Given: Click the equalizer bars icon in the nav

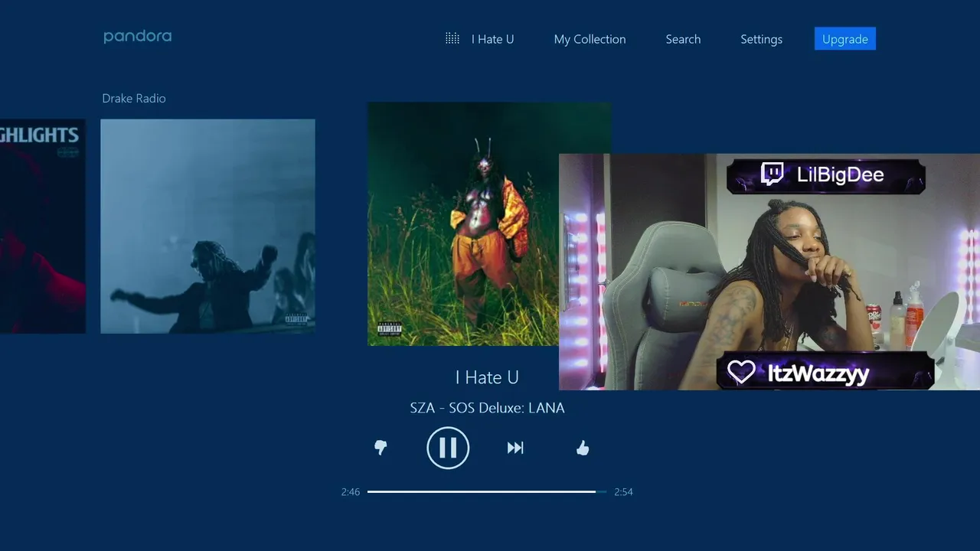Looking at the screenshot, I should 452,38.
